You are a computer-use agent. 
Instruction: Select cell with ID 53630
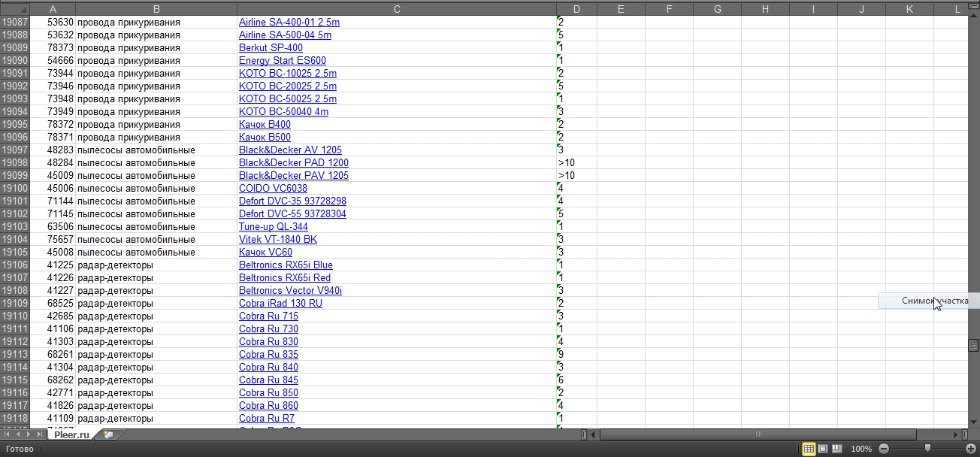point(53,23)
